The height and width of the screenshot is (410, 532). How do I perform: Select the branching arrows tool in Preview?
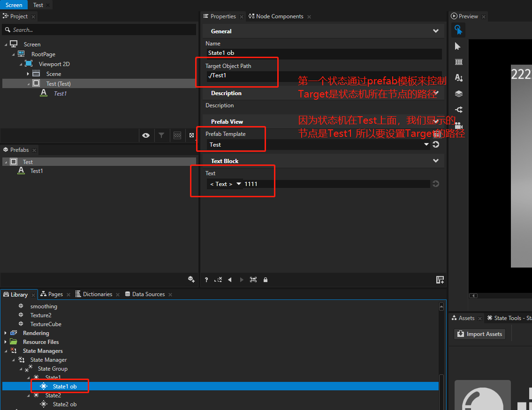point(459,110)
